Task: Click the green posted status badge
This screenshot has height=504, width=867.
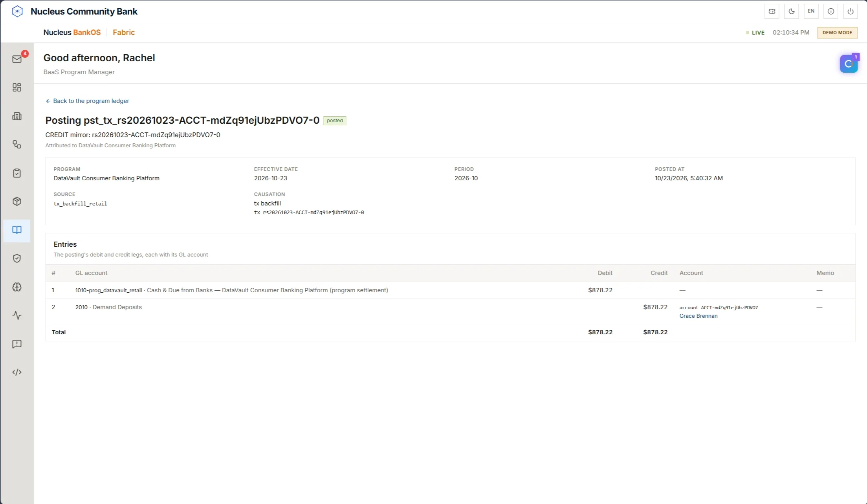Action: pyautogui.click(x=335, y=121)
